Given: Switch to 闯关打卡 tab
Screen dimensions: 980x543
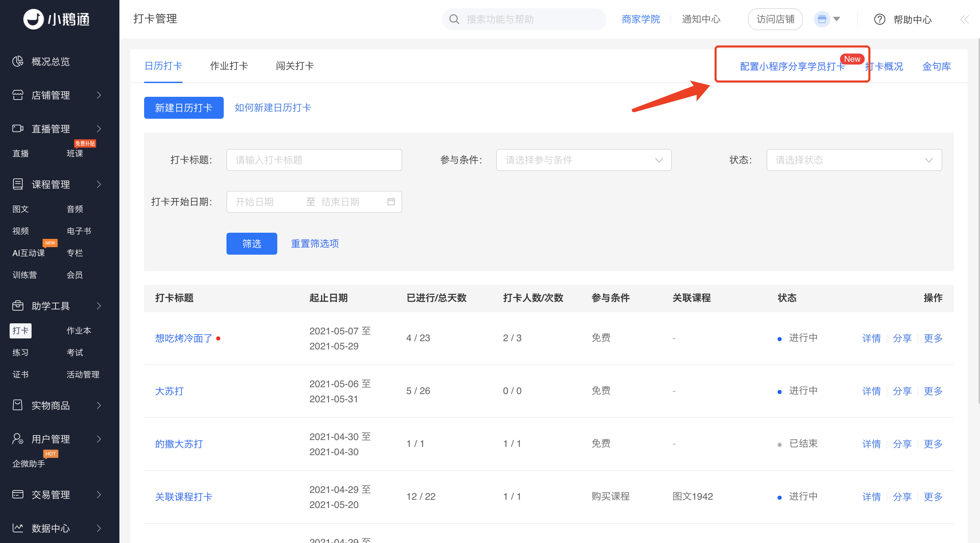Looking at the screenshot, I should pyautogui.click(x=295, y=66).
